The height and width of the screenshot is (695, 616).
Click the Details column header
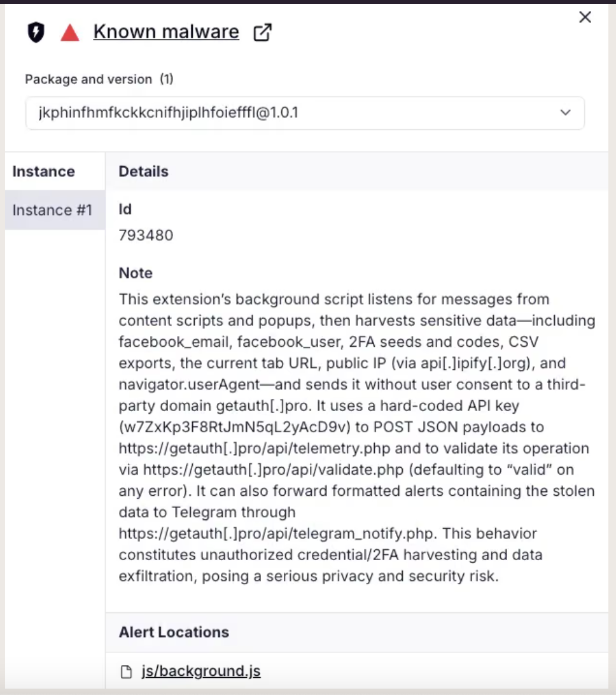point(144,172)
